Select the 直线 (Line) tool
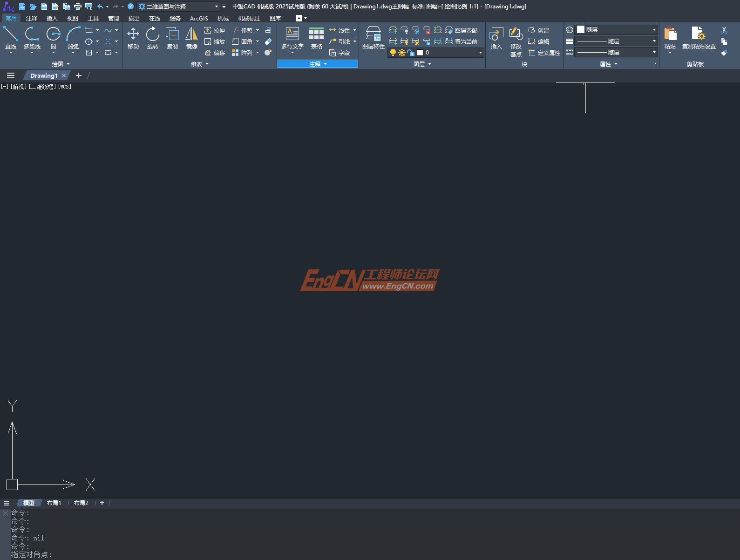This screenshot has width=740, height=560. [x=10, y=37]
